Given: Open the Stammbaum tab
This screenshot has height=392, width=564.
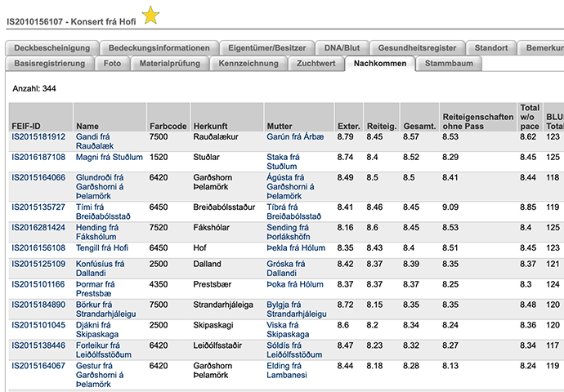Looking at the screenshot, I should point(449,63).
